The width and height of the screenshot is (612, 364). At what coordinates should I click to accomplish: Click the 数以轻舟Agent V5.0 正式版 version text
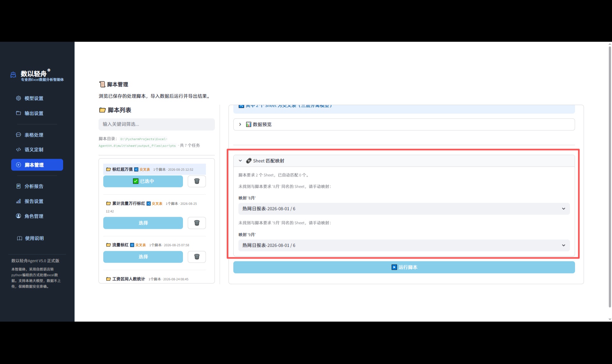click(35, 261)
